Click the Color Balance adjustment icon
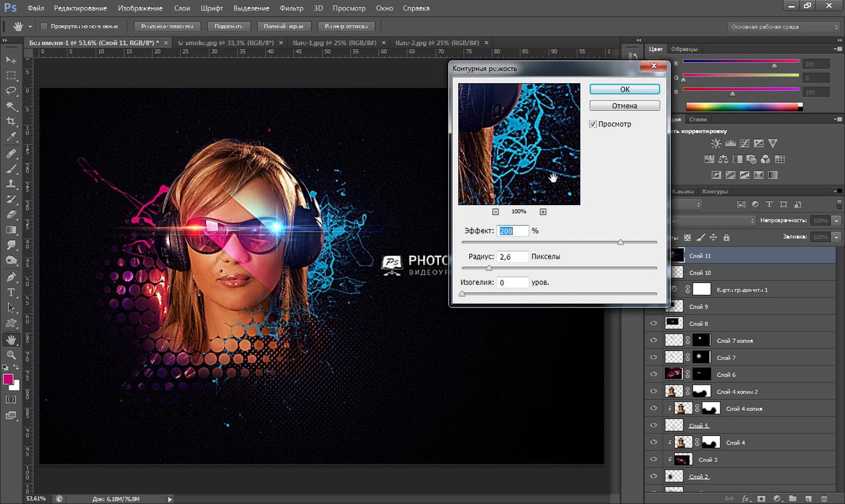845x504 pixels. [723, 159]
